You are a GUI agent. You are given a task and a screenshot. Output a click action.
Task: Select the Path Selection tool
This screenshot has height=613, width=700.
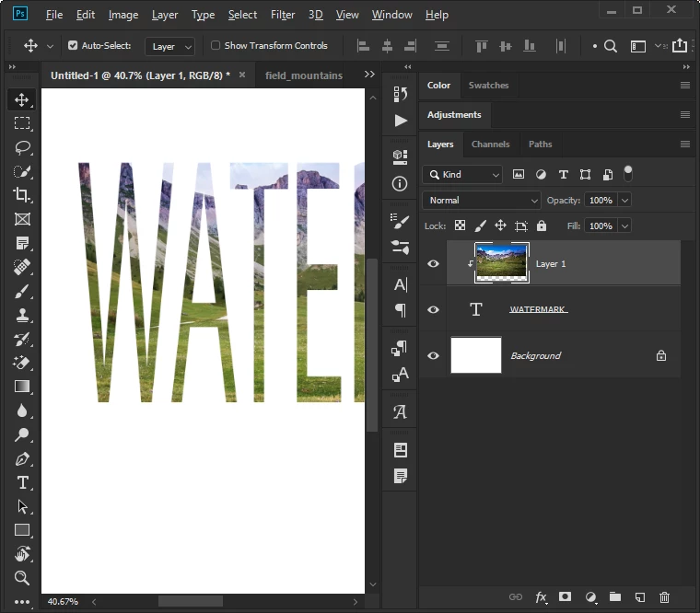[x=21, y=507]
